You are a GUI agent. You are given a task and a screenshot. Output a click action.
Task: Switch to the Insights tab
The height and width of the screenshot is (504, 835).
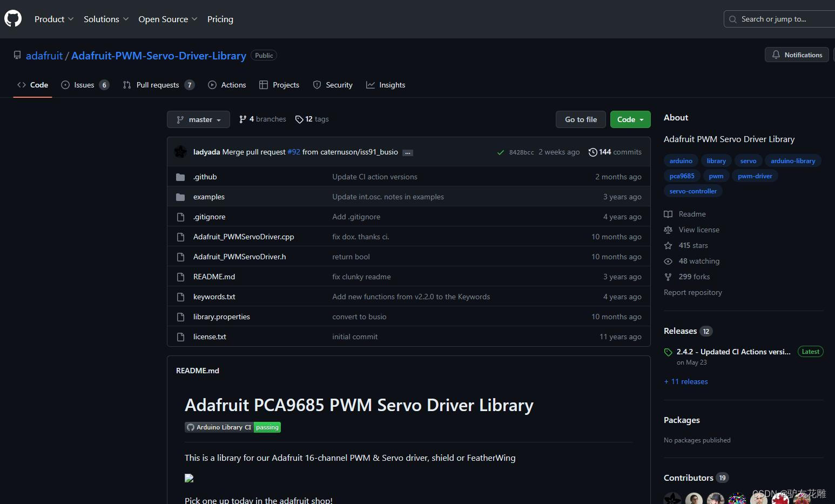click(x=386, y=85)
